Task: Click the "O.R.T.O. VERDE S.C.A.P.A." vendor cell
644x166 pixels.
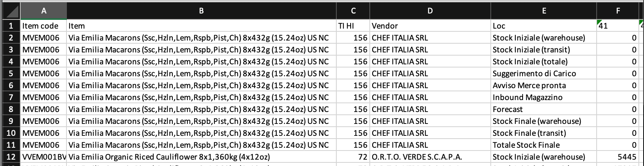Action: (x=430, y=157)
